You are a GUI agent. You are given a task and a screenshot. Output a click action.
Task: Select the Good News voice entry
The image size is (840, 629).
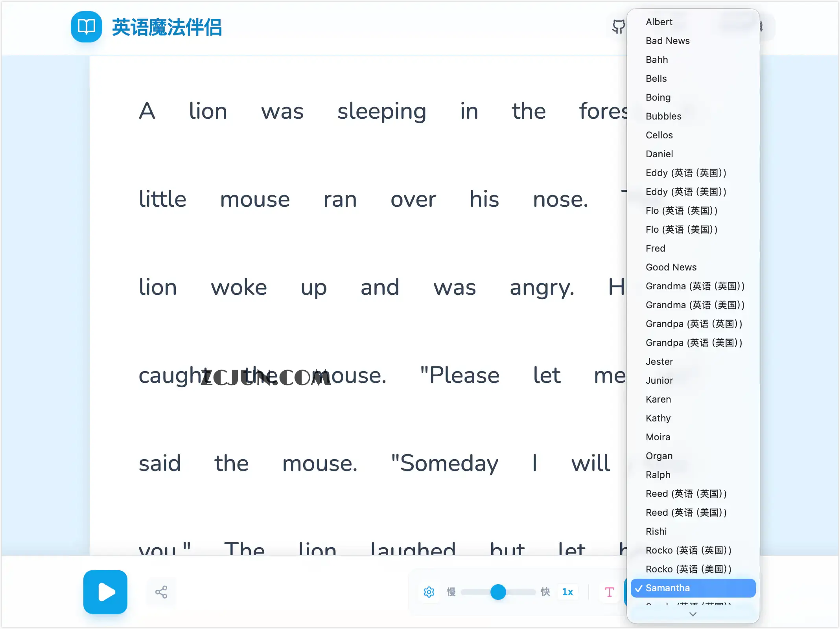point(671,267)
